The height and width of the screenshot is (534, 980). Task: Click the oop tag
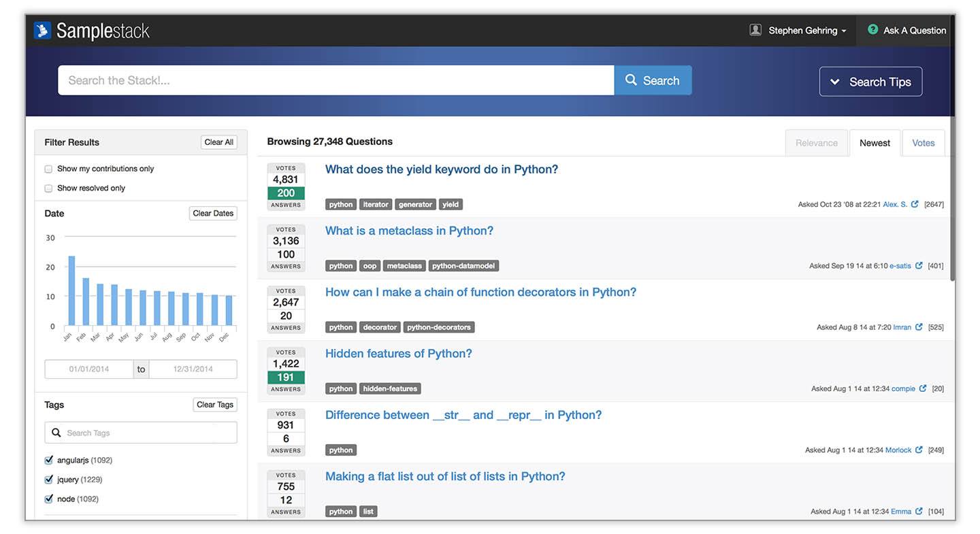click(370, 266)
